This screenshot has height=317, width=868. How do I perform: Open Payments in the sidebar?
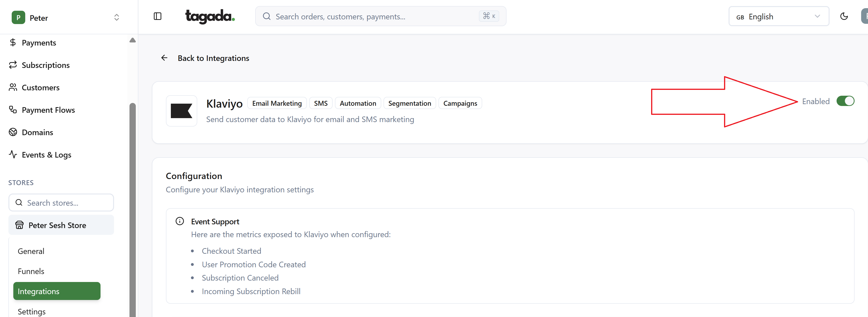[x=39, y=43]
